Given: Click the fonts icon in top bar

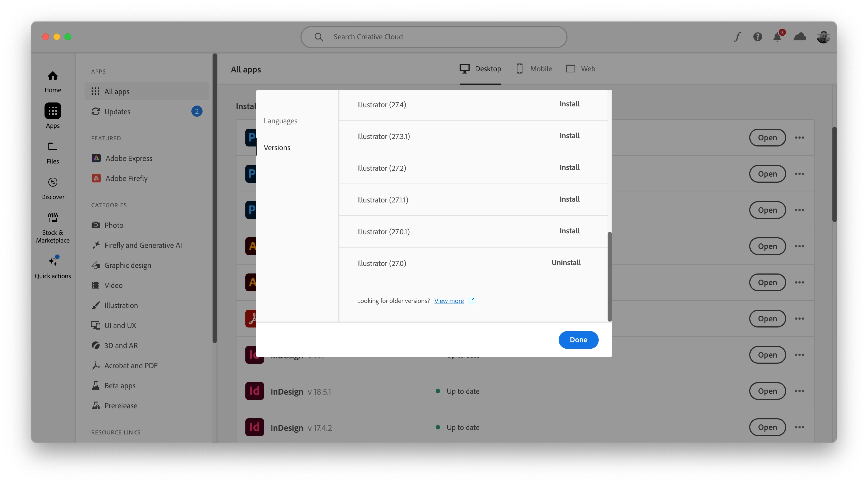Looking at the screenshot, I should coord(737,37).
